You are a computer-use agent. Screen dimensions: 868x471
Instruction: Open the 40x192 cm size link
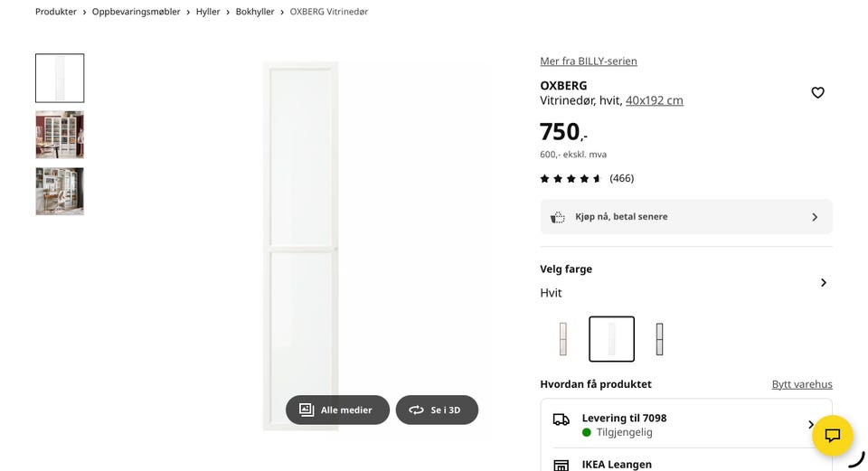(x=655, y=100)
